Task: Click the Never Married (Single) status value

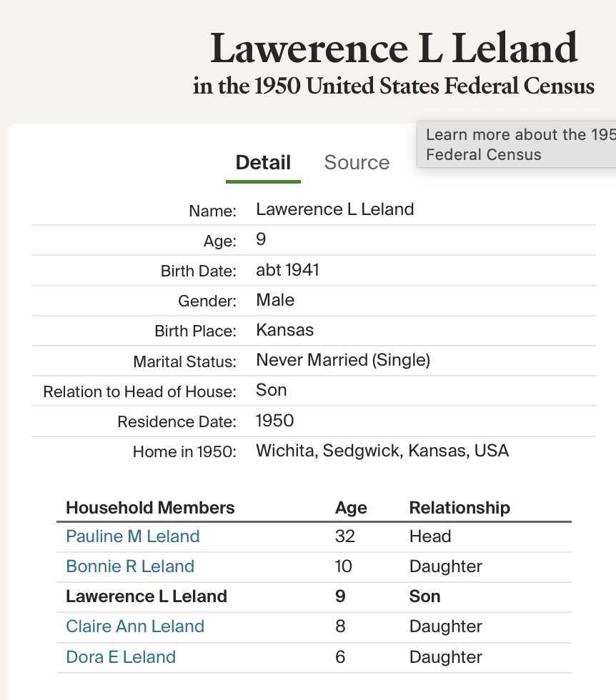Action: 343,360
